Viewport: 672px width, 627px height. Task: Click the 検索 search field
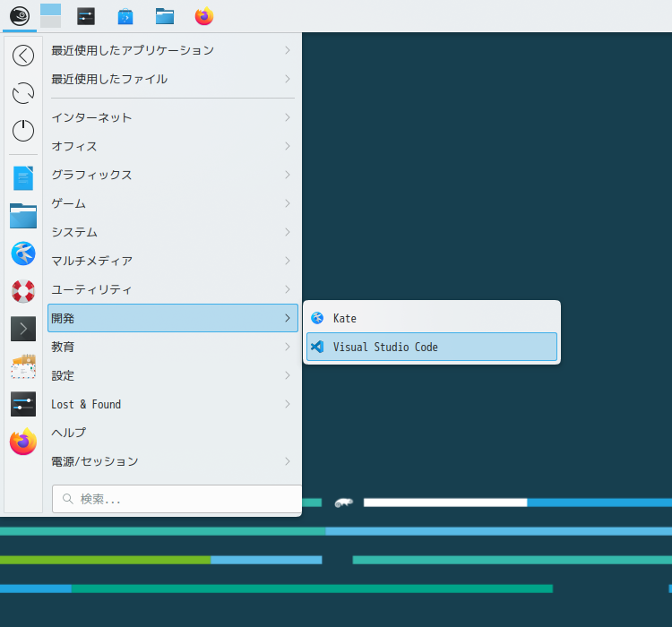177,499
